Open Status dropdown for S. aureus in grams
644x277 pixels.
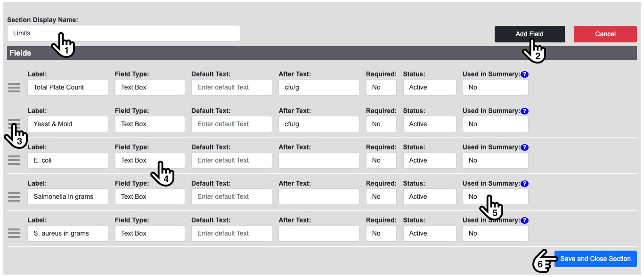(x=429, y=233)
